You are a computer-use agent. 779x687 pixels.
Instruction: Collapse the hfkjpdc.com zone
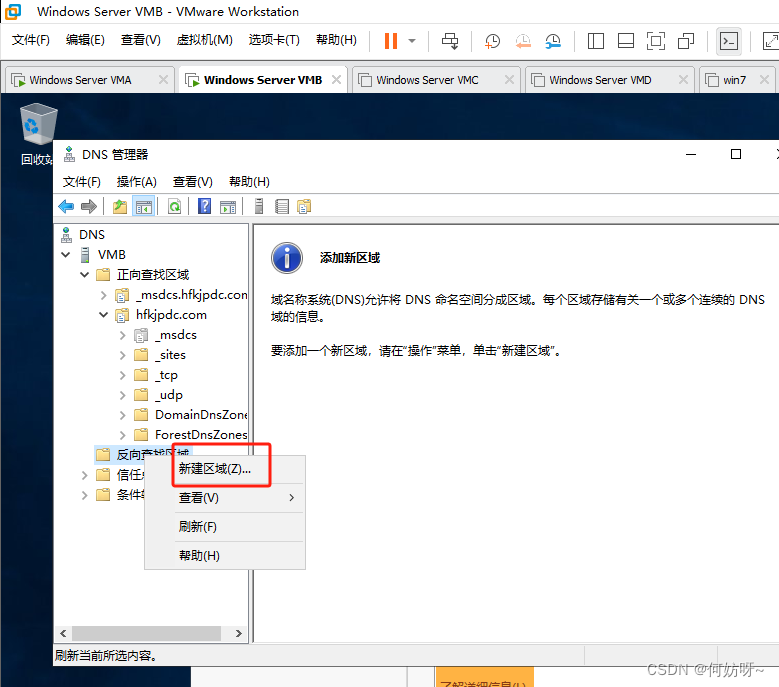(103, 315)
